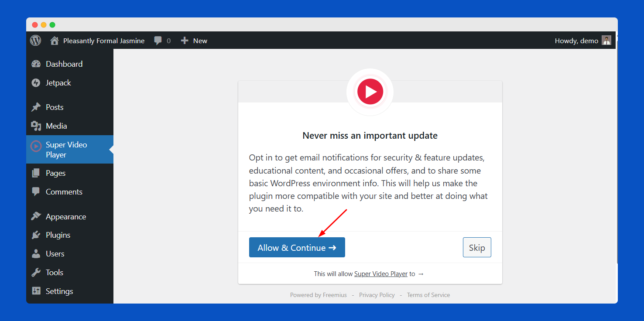Click the plus icon for New

[x=185, y=41]
